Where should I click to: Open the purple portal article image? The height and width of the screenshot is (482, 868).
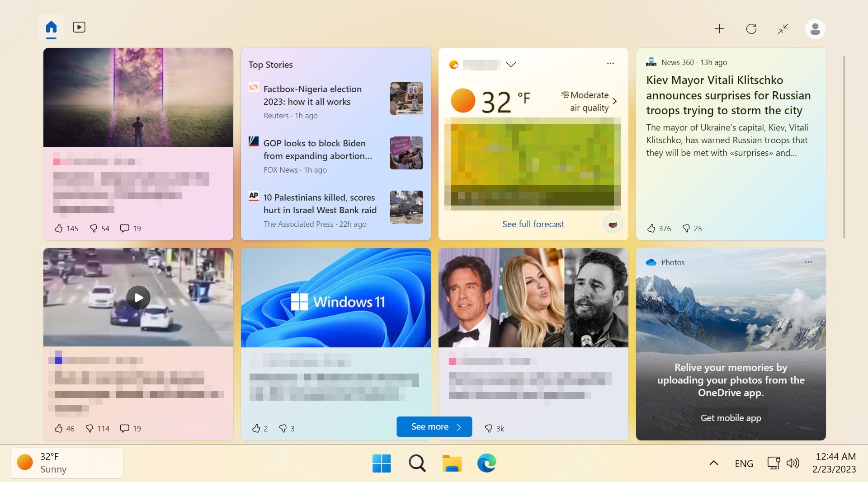coord(138,98)
